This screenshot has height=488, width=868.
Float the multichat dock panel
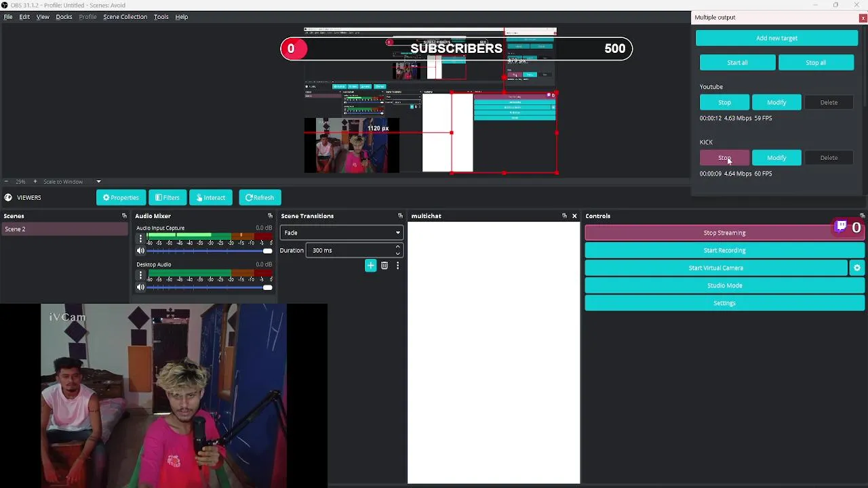(x=564, y=216)
